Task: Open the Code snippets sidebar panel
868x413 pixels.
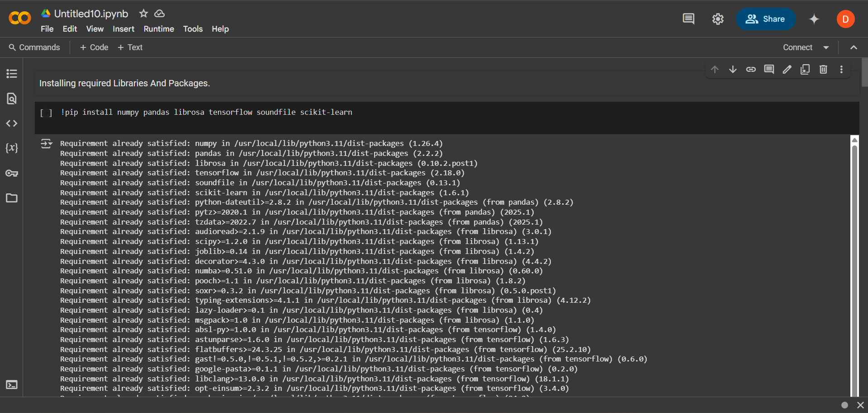Action: click(12, 123)
